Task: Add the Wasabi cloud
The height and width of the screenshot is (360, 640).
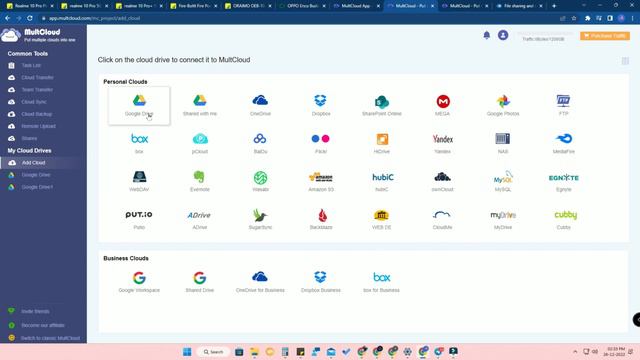Action: 260,181
